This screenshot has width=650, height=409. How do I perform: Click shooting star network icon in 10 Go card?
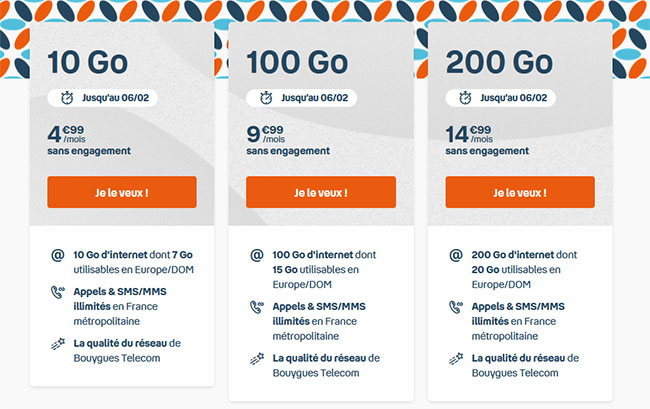(58, 344)
